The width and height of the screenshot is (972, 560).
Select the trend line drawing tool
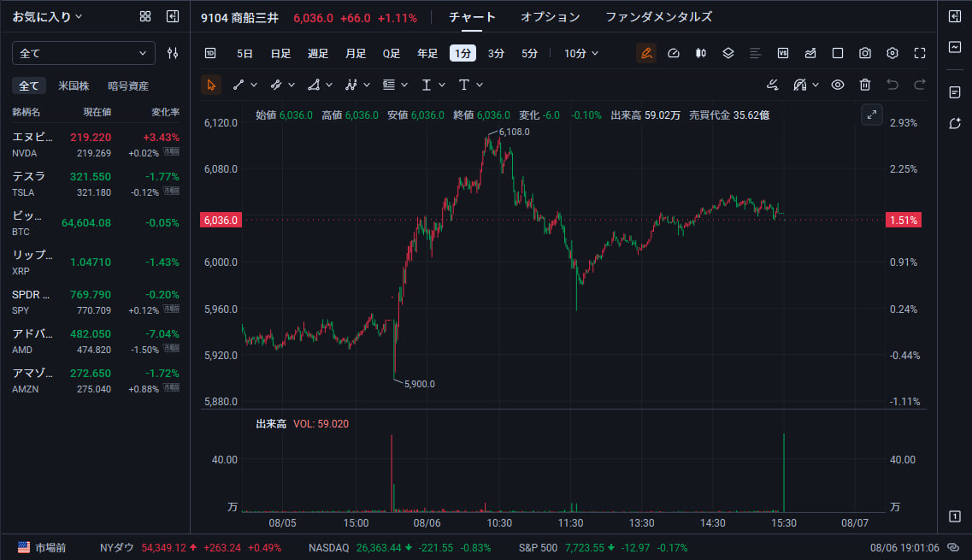coord(238,85)
